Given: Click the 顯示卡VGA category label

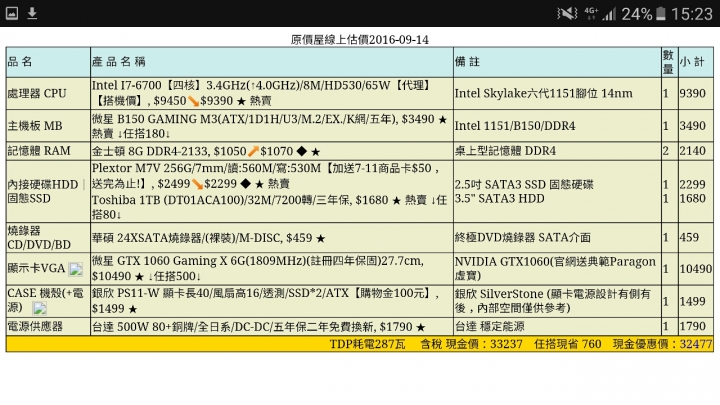Looking at the screenshot, I should (36, 268).
